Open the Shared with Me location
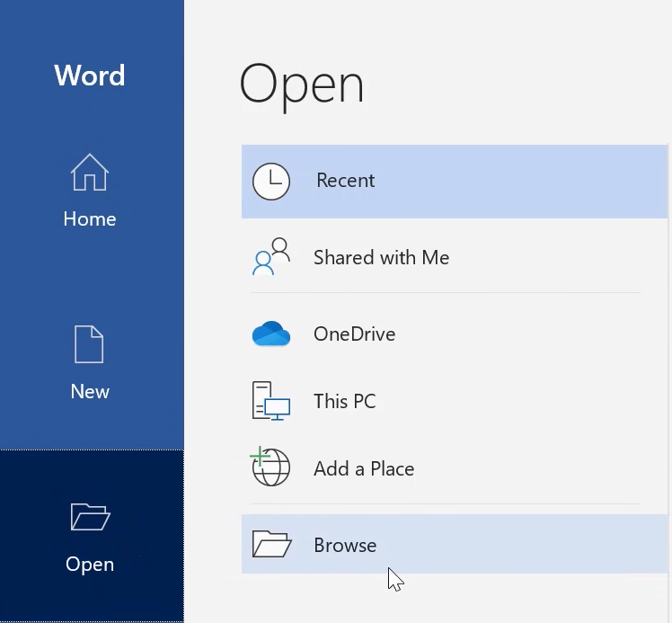This screenshot has height=623, width=672. pos(381,258)
